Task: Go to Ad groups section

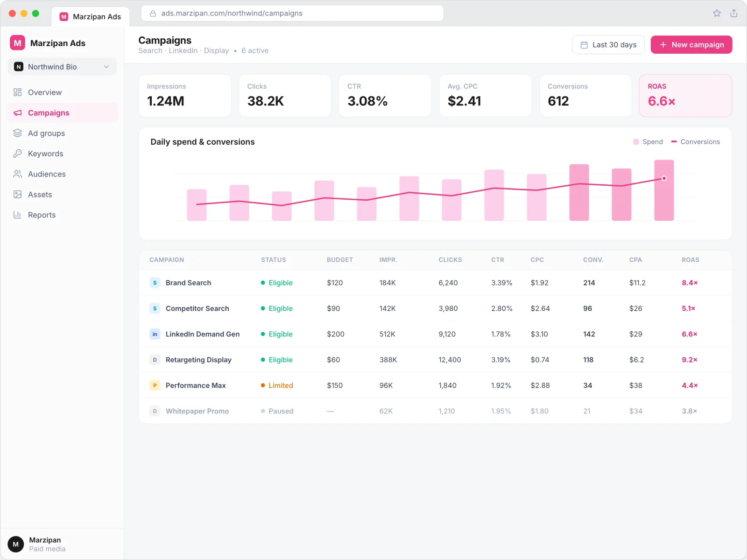Action: 62,133
